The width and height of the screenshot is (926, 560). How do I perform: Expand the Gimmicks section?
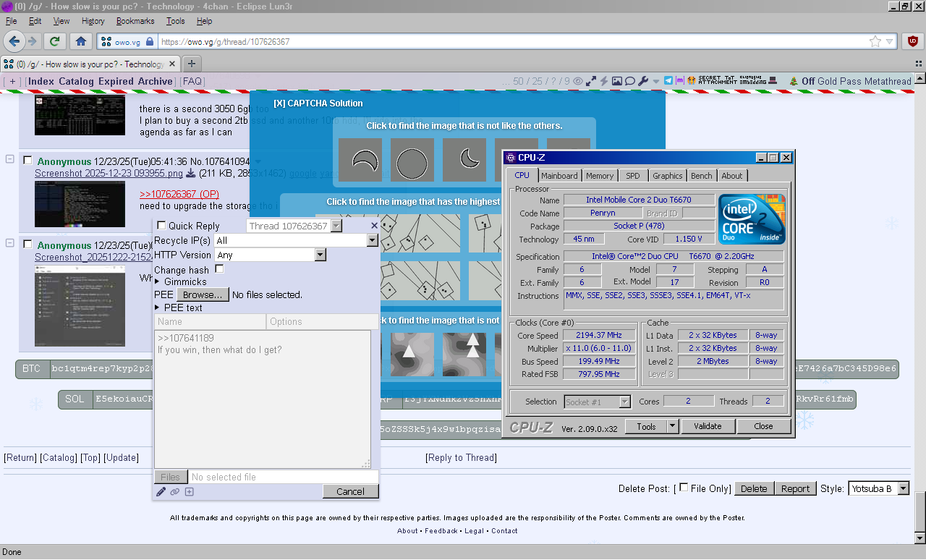tap(180, 281)
